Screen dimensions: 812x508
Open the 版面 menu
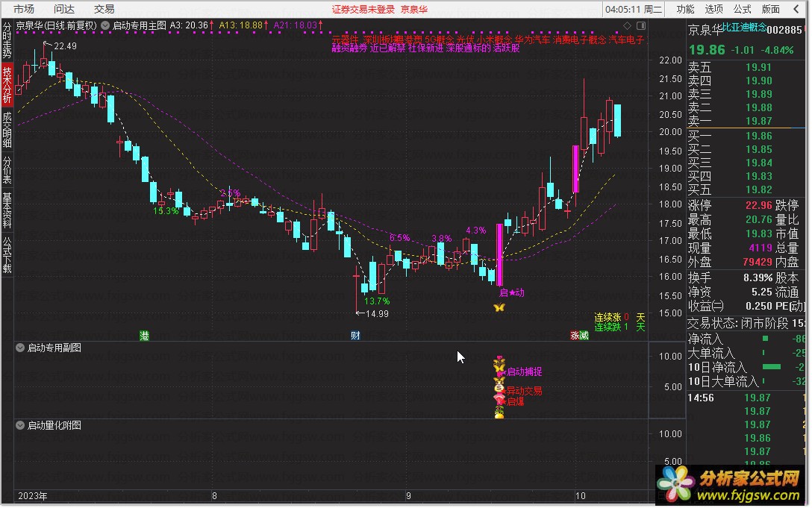point(770,9)
